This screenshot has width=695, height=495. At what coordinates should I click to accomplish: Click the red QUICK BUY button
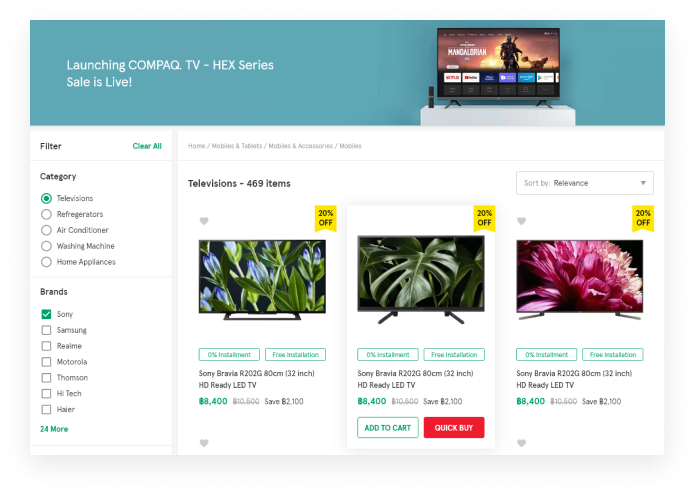[x=454, y=428]
